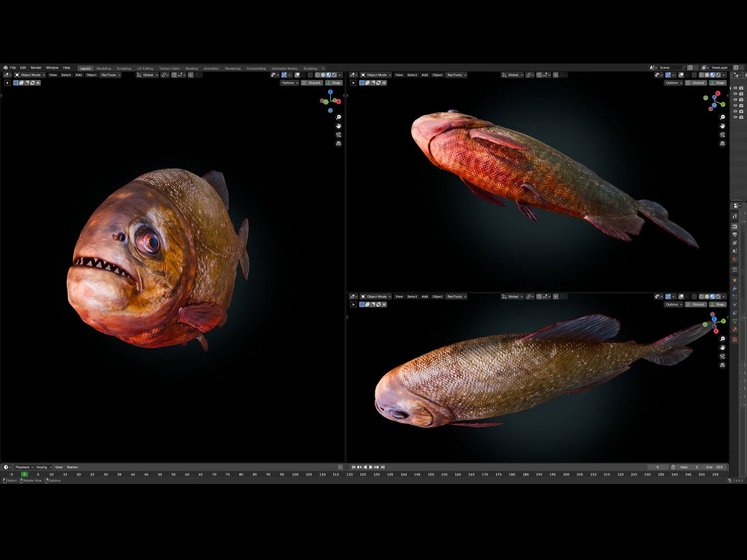Toggle the snapping magnet in left viewport header
The image size is (747, 560).
coord(174,75)
